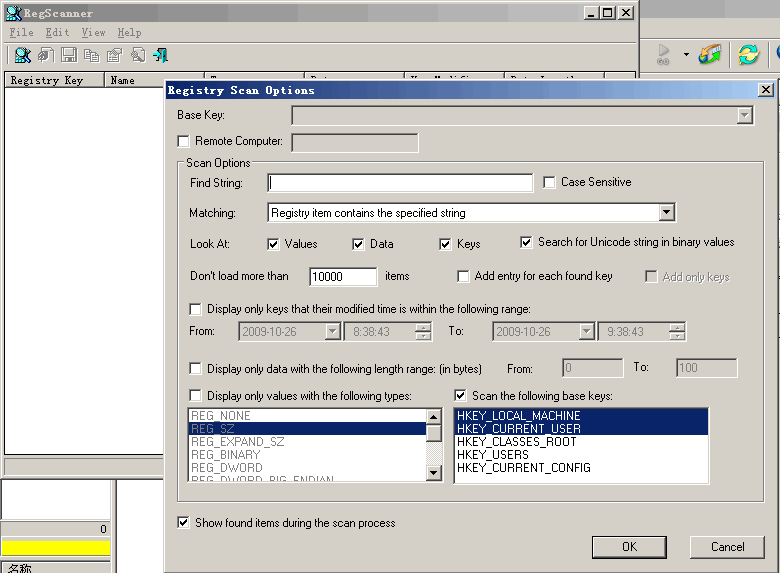Click the value types list scroll up arrow

pos(434,417)
